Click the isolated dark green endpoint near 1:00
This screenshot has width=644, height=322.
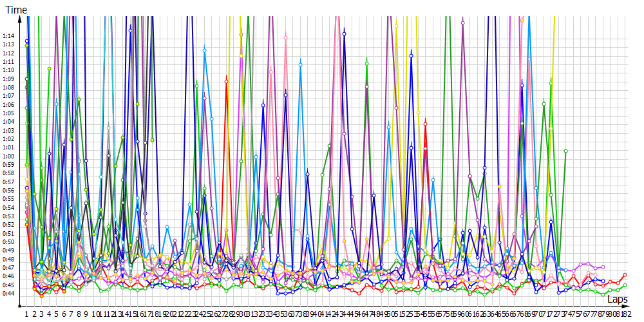[x=565, y=151]
